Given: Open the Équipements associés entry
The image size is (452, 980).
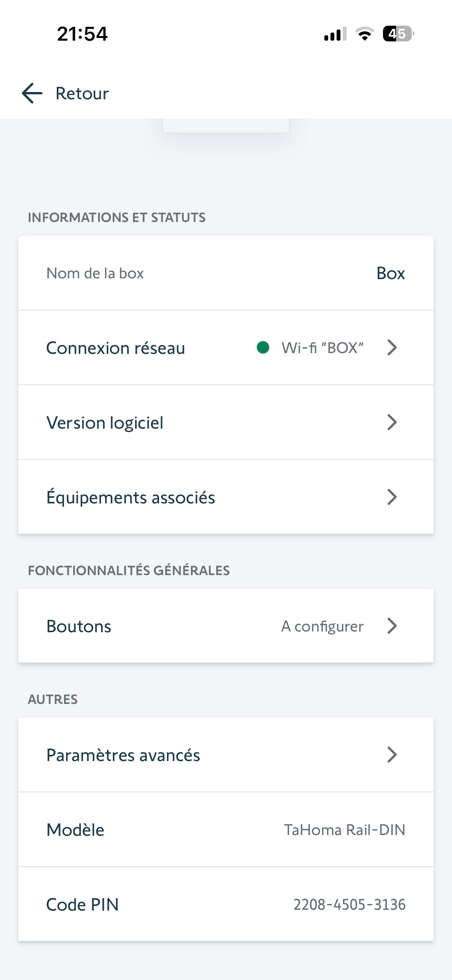Looking at the screenshot, I should click(x=130, y=498).
